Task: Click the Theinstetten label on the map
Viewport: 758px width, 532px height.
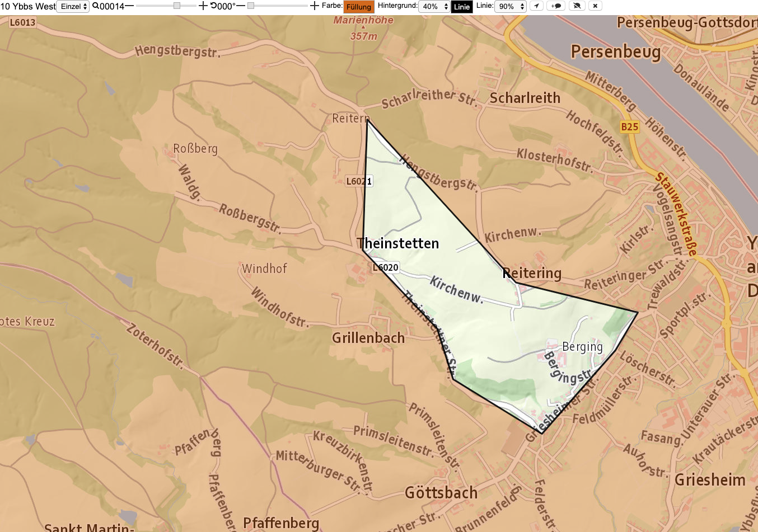Action: coord(398,243)
